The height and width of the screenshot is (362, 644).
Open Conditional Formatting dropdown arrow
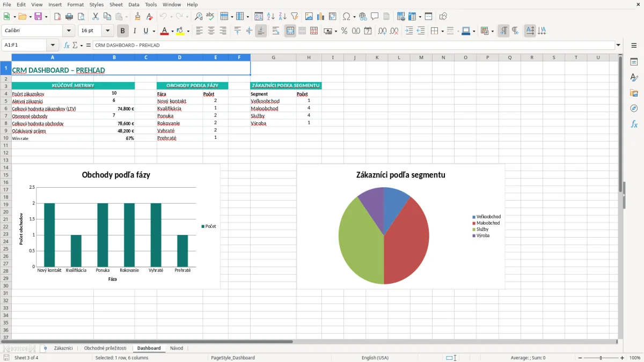click(492, 31)
